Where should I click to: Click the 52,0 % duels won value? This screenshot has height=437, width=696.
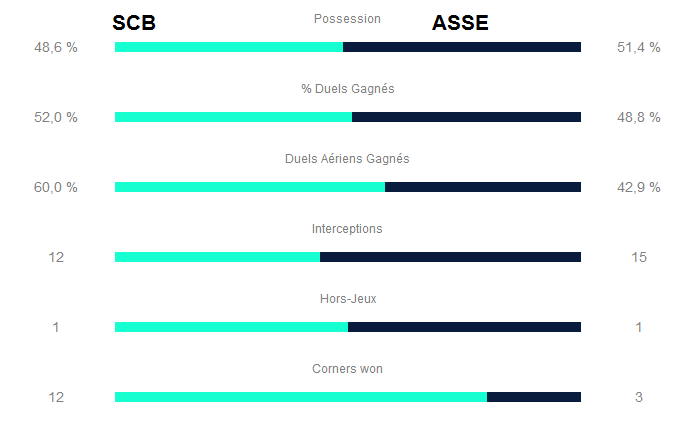[x=56, y=117]
